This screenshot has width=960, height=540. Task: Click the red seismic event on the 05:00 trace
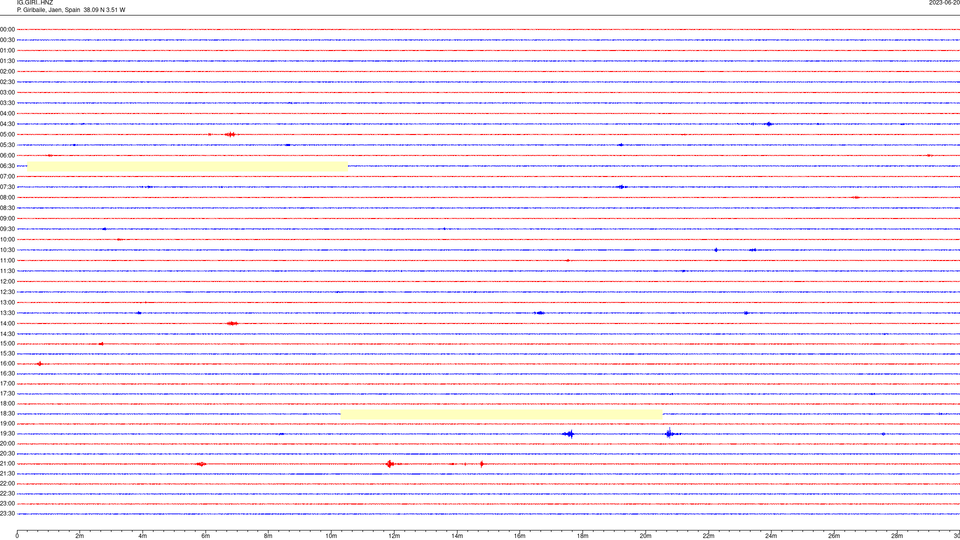click(x=230, y=135)
